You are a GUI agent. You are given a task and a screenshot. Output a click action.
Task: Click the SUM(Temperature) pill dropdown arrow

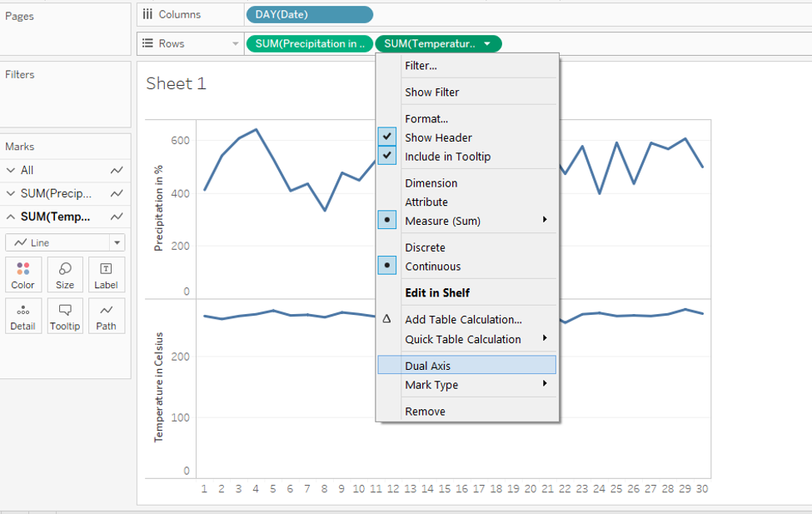pyautogui.click(x=486, y=43)
